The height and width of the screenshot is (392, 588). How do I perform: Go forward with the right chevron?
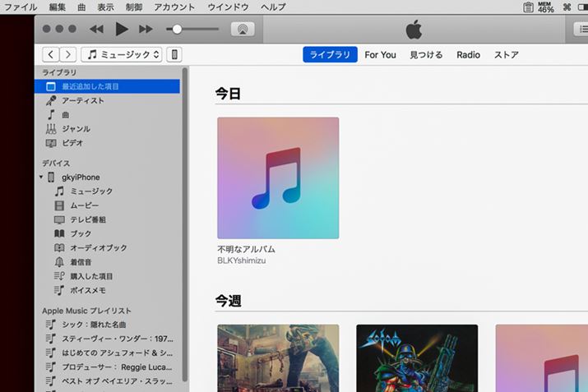[67, 55]
